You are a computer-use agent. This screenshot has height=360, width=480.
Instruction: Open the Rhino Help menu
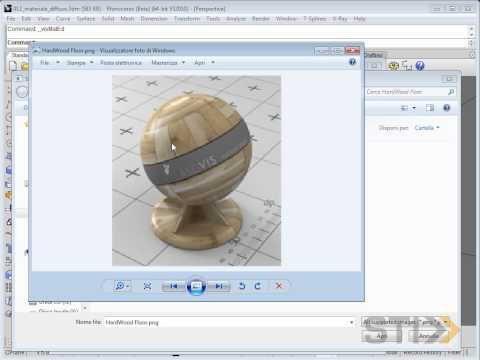(x=359, y=19)
